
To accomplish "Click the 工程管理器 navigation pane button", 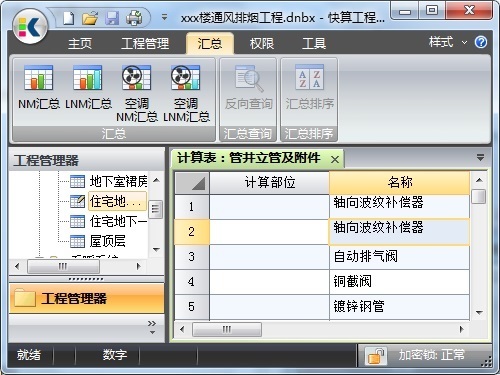I will (x=87, y=298).
